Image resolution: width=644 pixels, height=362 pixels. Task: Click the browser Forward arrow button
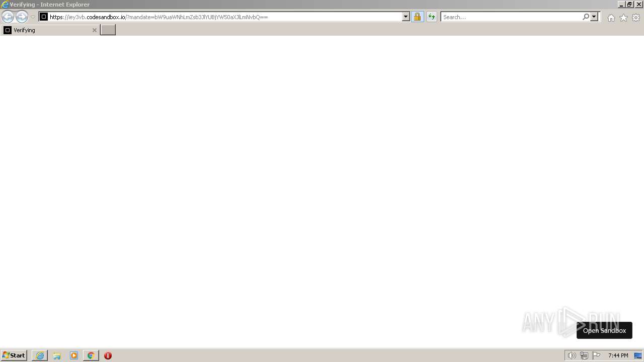22,17
